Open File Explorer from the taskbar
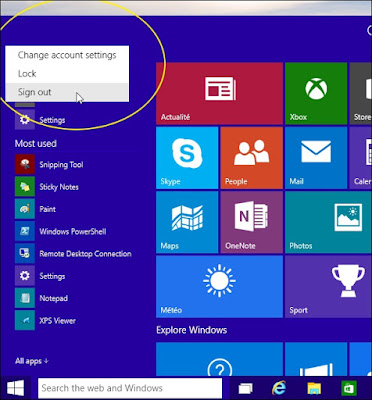The height and width of the screenshot is (400, 372). [314, 388]
